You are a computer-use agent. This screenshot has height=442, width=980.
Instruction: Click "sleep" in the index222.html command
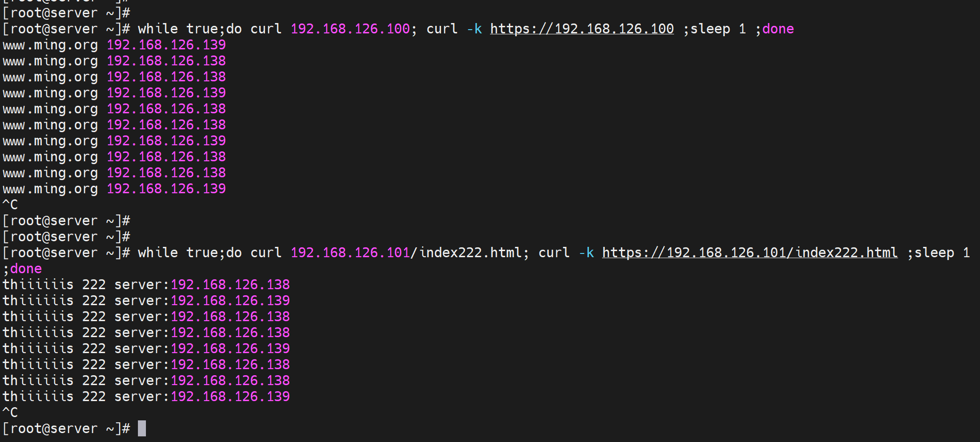pos(934,253)
